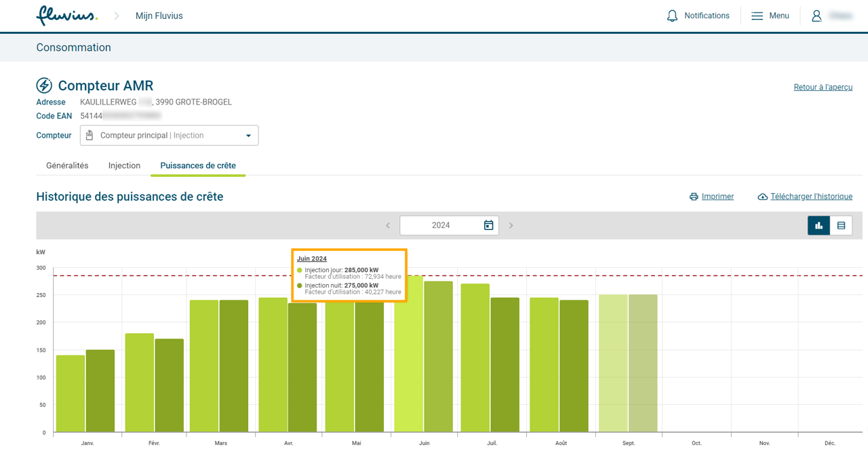Viewport: 868px width, 451px height.
Task: Open the user profile icon
Action: (816, 16)
